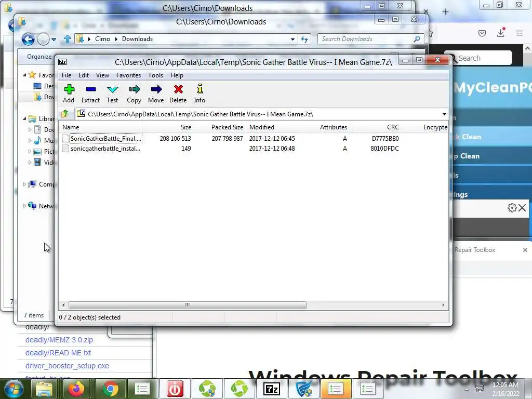
Task: Open Chrome from the taskbar
Action: pos(111,389)
